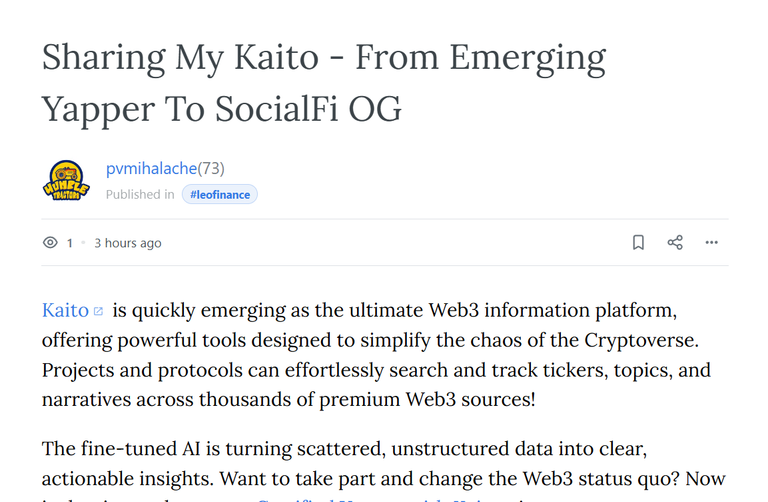The height and width of the screenshot is (502, 768).
Task: Visit the pvmihalache author profile link
Action: (151, 168)
